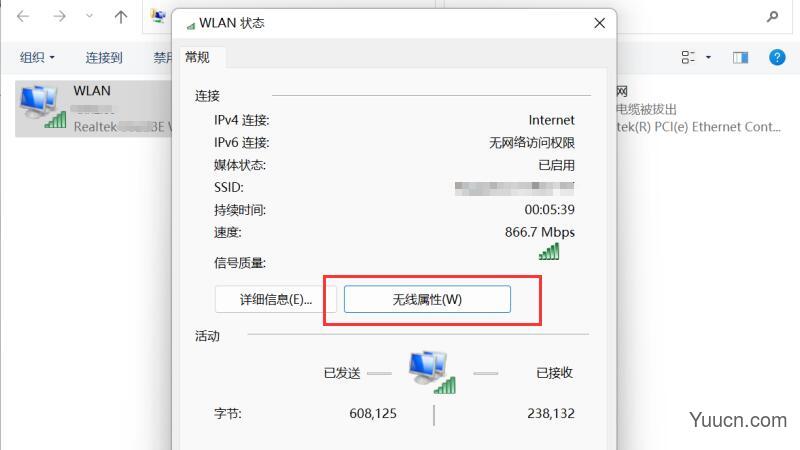800x450 pixels.
Task: Click the back navigation arrow
Action: click(23, 16)
